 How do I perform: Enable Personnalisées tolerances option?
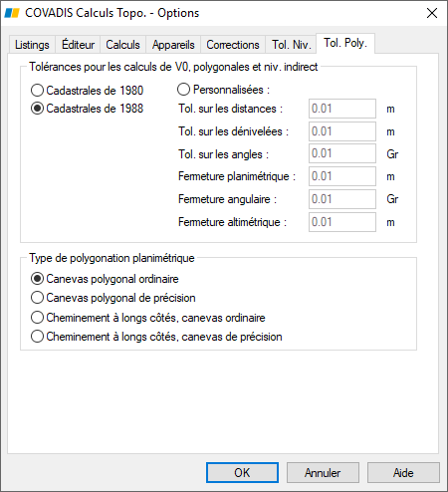pos(223,90)
